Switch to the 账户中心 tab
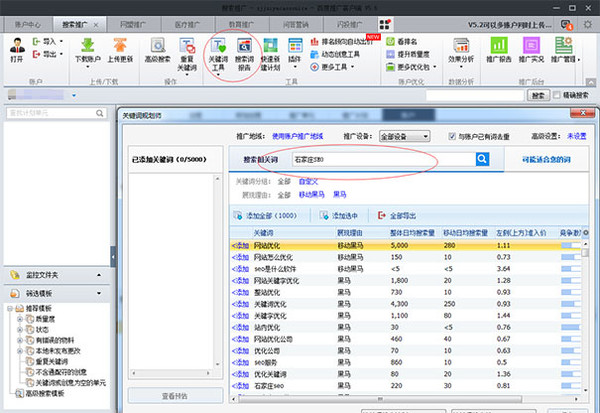Image resolution: width=600 pixels, height=413 pixels. click(x=28, y=24)
